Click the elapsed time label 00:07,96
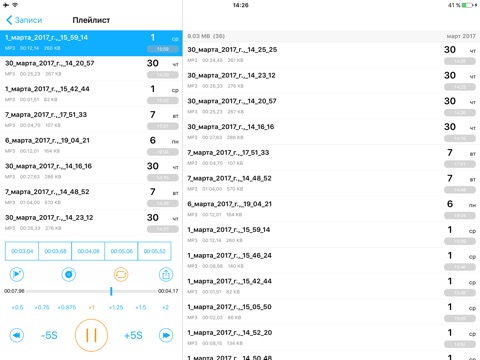The height and width of the screenshot is (360, 480). tap(14, 291)
